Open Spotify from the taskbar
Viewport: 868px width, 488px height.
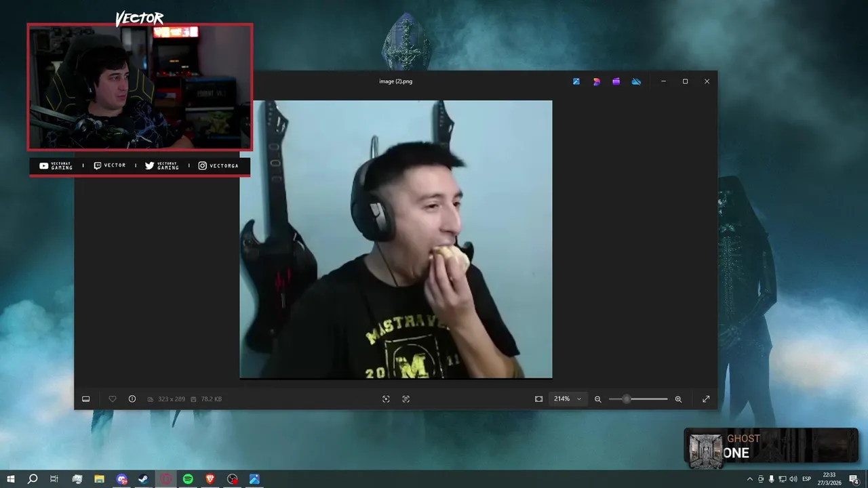[188, 479]
